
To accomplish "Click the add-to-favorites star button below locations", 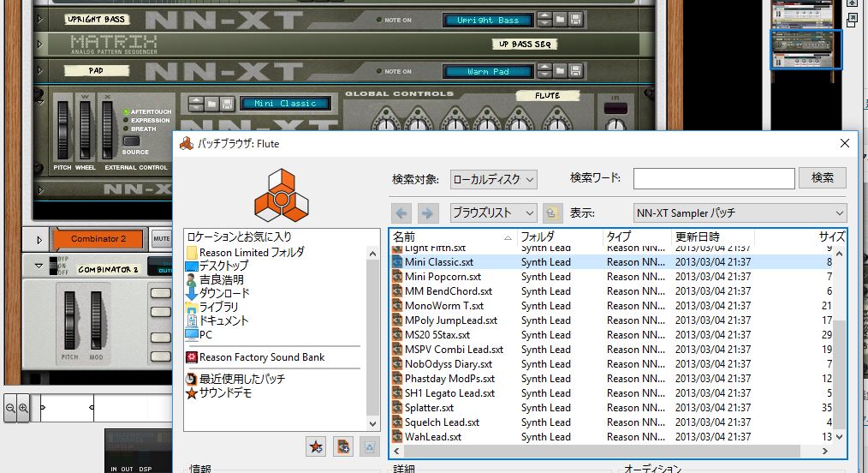I will point(316,446).
